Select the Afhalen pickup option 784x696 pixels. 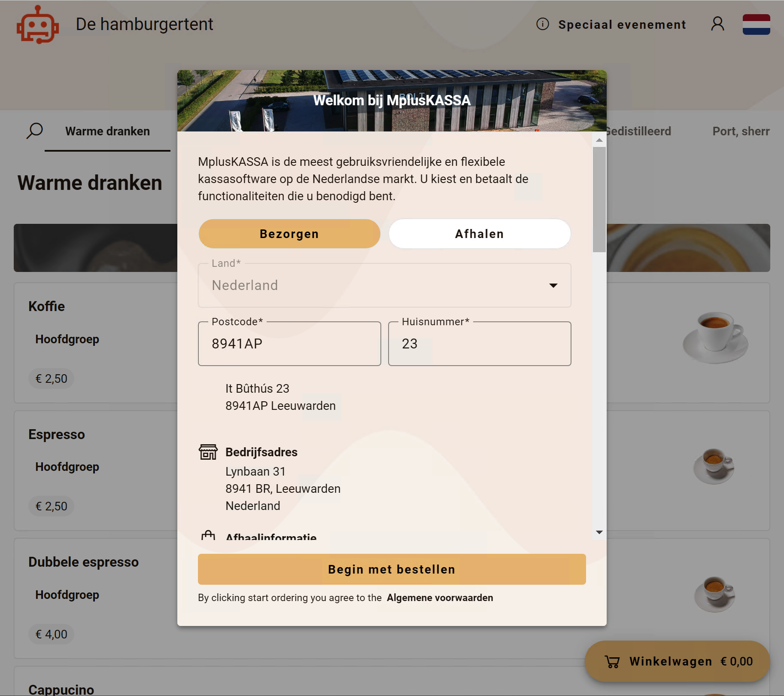click(x=480, y=234)
